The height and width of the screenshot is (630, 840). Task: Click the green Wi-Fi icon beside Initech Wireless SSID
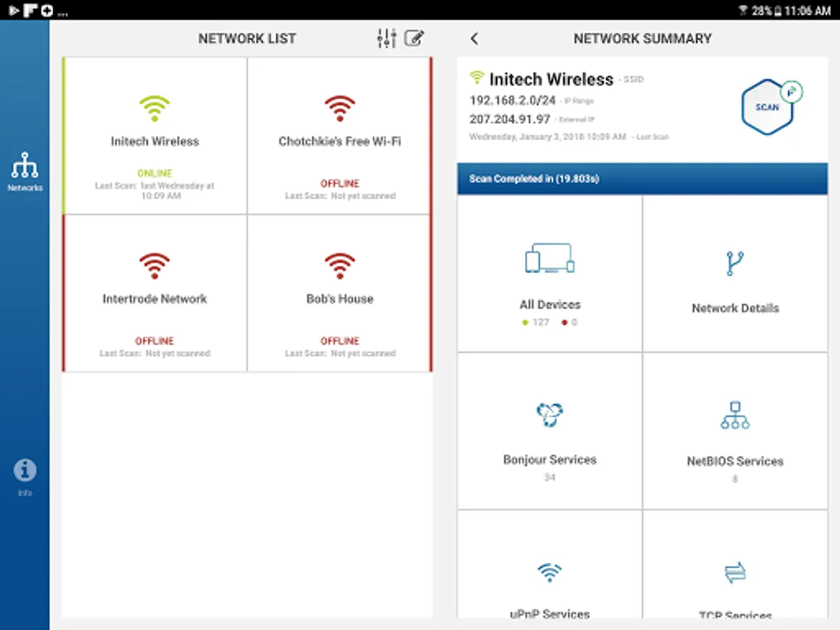tap(477, 78)
